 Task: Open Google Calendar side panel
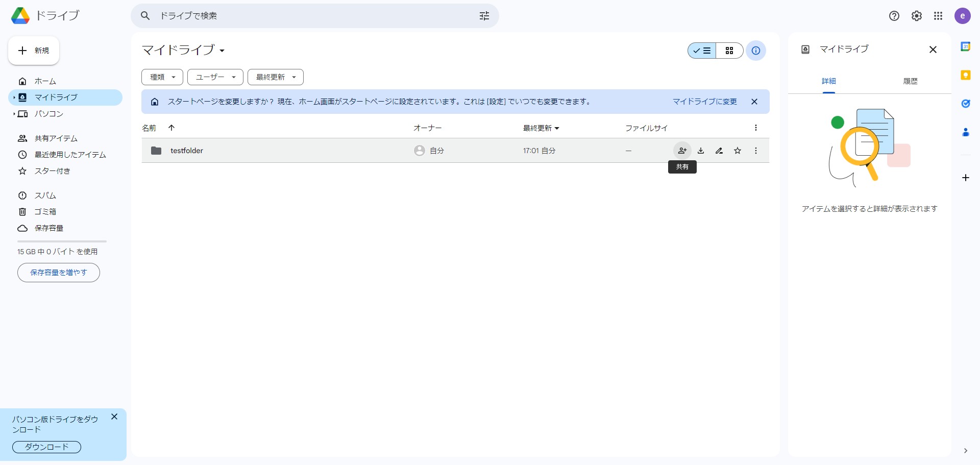coord(966,46)
